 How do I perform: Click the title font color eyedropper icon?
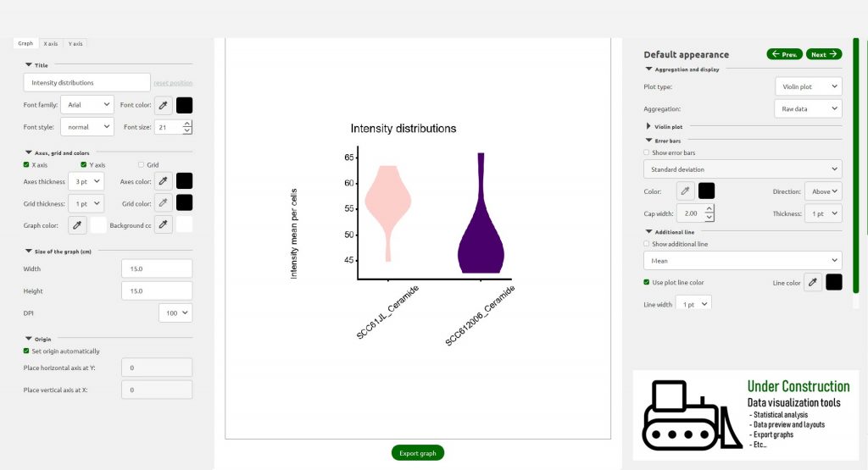(164, 105)
